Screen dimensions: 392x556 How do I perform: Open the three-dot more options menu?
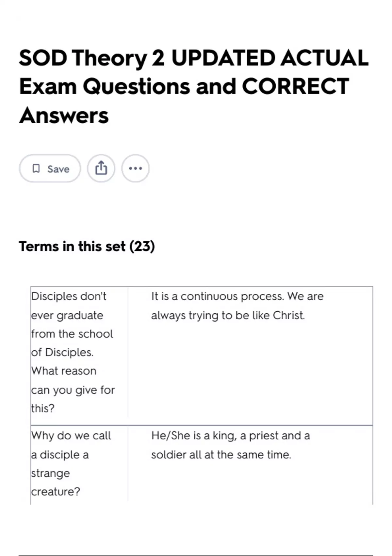135,168
